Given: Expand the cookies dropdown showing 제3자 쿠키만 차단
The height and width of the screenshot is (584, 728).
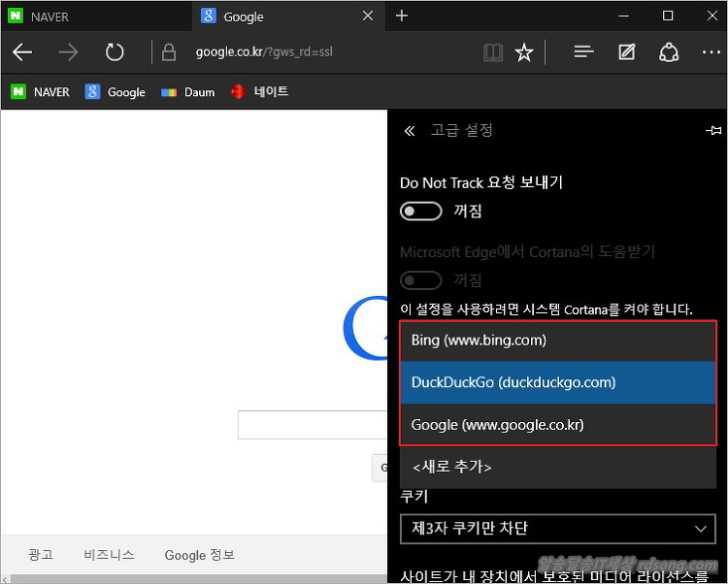Looking at the screenshot, I should (x=558, y=529).
